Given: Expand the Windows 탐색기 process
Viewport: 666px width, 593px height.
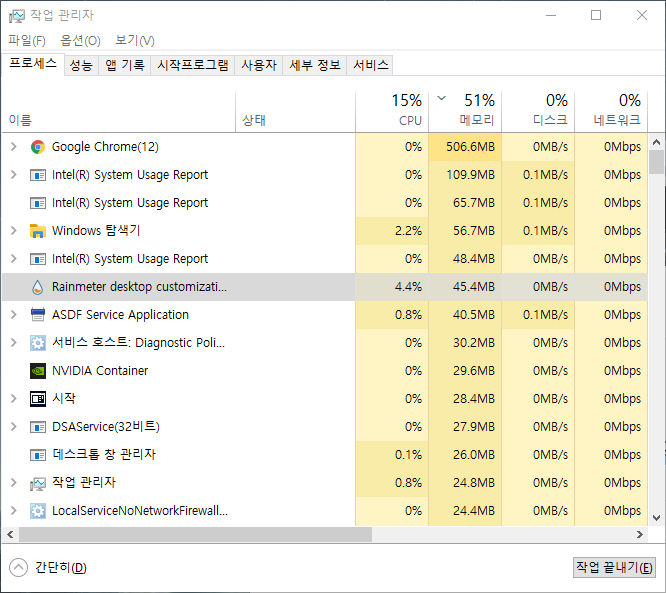Looking at the screenshot, I should coord(14,231).
